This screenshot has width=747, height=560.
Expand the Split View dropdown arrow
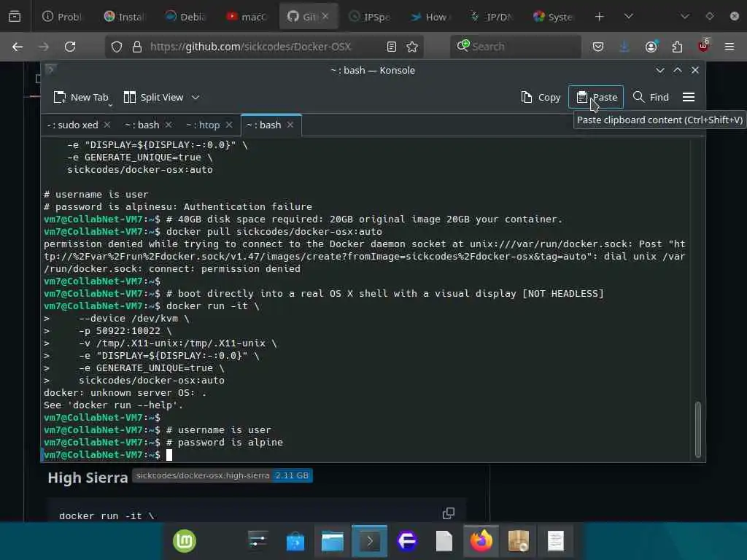[x=196, y=97]
